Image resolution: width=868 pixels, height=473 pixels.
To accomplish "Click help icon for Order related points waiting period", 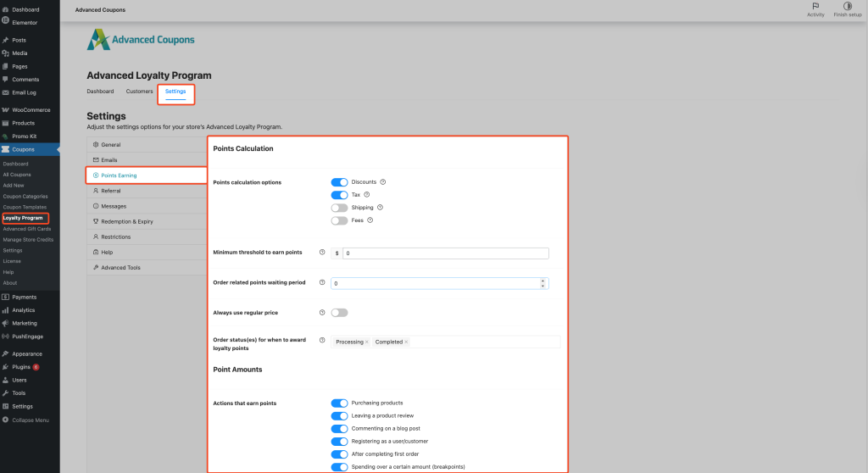I will tap(322, 282).
